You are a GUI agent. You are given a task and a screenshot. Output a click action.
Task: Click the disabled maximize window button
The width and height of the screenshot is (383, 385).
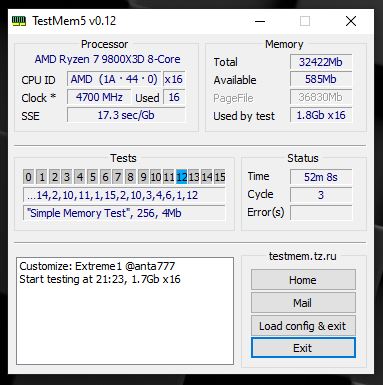305,21
